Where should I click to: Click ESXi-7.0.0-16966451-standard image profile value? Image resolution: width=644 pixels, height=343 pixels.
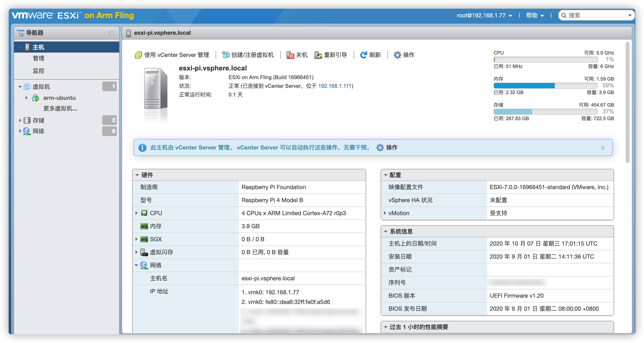[x=549, y=187]
